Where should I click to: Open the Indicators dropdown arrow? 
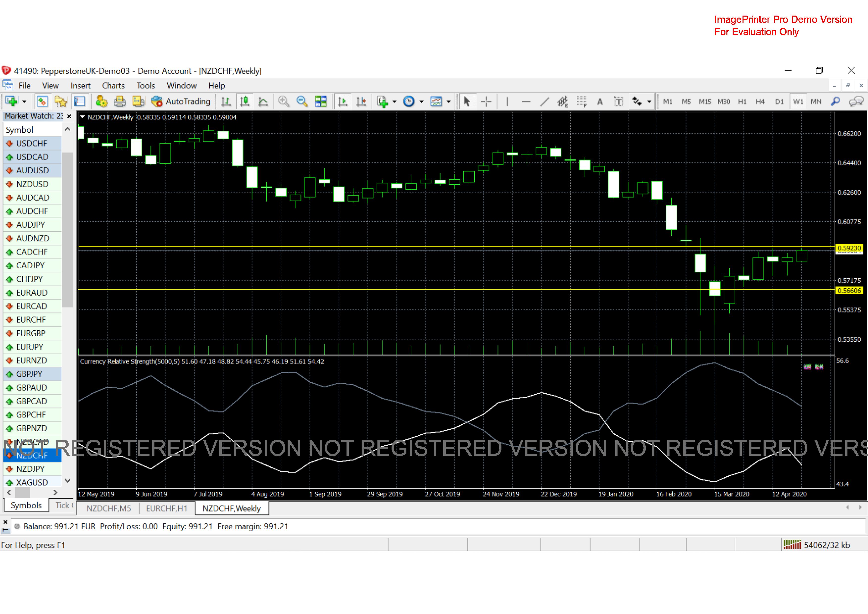(394, 102)
